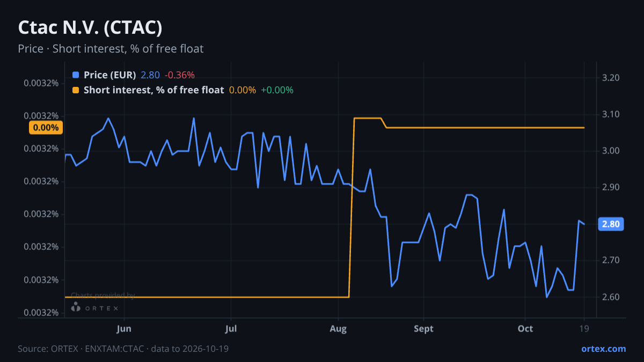Click the 2.60 right axis value

point(611,297)
